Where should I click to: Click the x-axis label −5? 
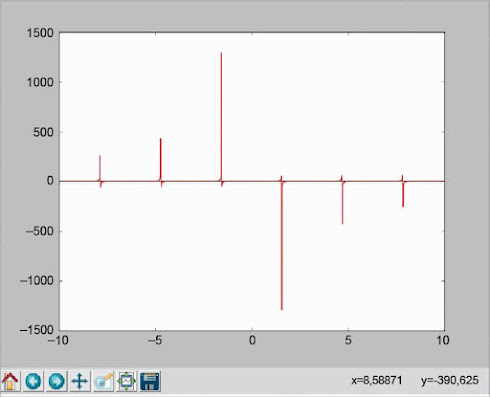point(155,340)
